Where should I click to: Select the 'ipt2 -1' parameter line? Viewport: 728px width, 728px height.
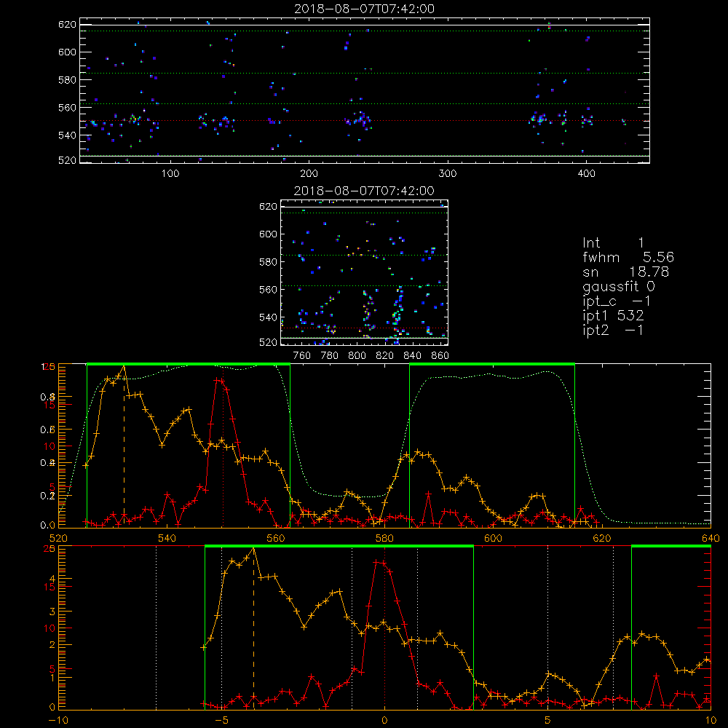point(613,330)
